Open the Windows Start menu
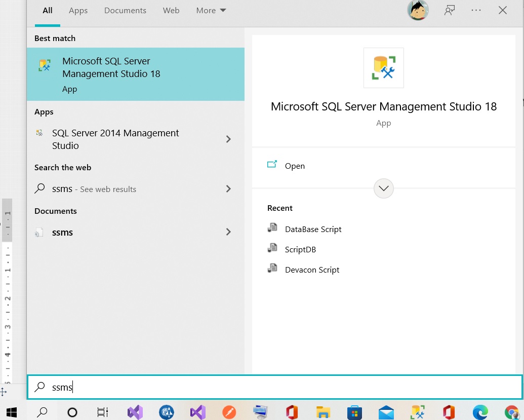The width and height of the screenshot is (524, 420). 12,412
